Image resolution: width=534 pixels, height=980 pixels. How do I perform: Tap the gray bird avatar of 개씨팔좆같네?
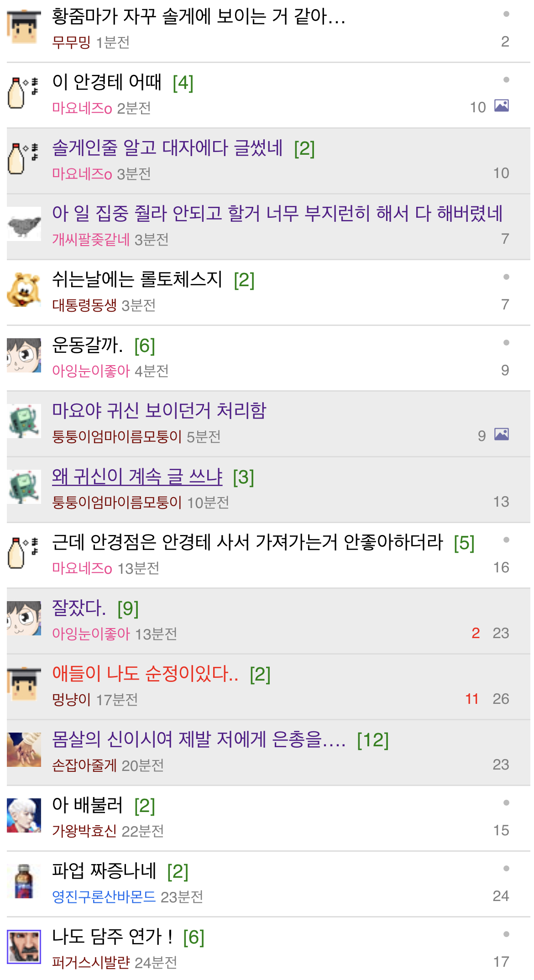point(24,224)
